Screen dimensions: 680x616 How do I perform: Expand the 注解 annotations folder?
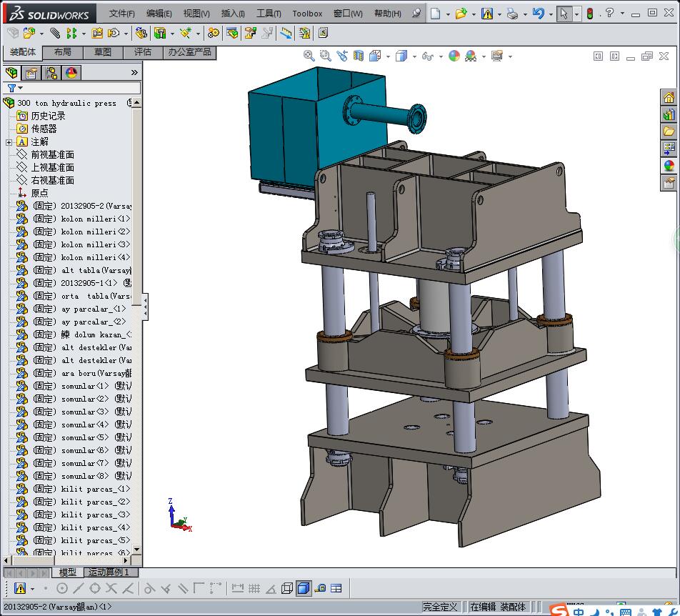(x=9, y=142)
